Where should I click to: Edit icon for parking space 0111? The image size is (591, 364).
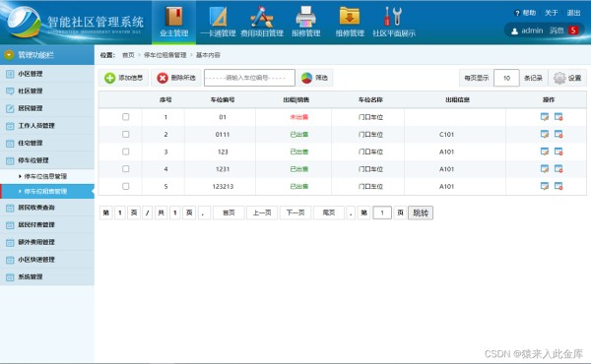545,134
